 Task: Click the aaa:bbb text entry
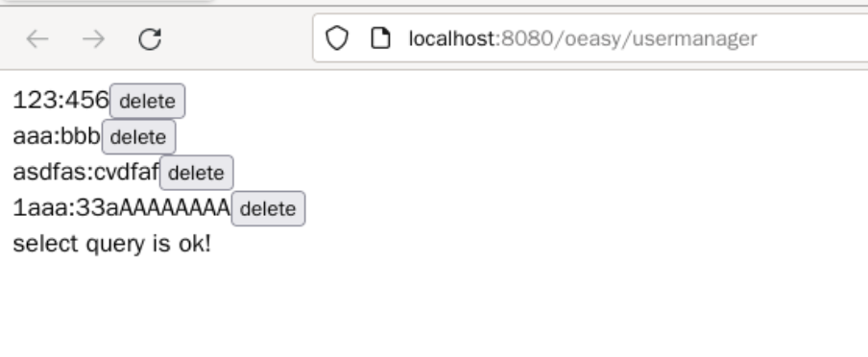coord(57,136)
